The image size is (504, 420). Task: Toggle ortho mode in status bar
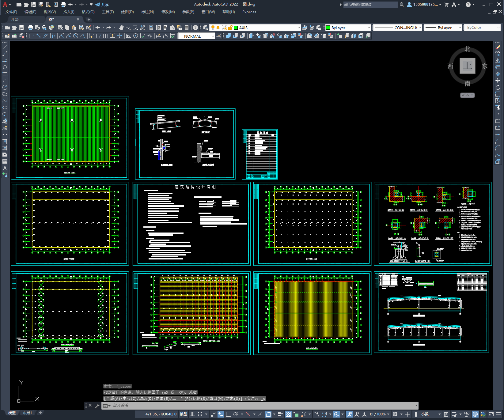click(228, 414)
